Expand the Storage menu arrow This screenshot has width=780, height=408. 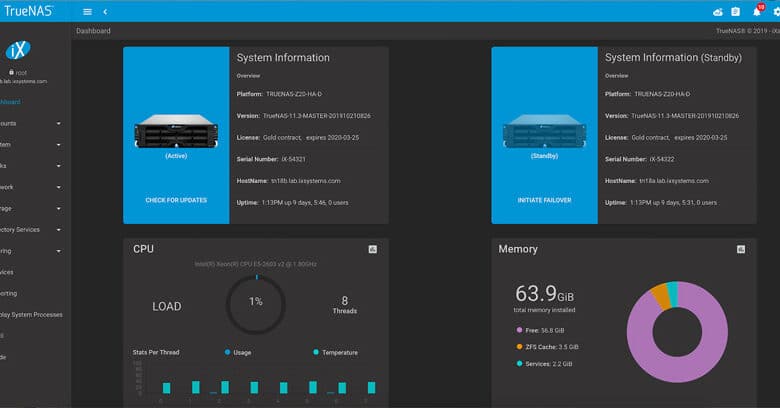[x=59, y=208]
